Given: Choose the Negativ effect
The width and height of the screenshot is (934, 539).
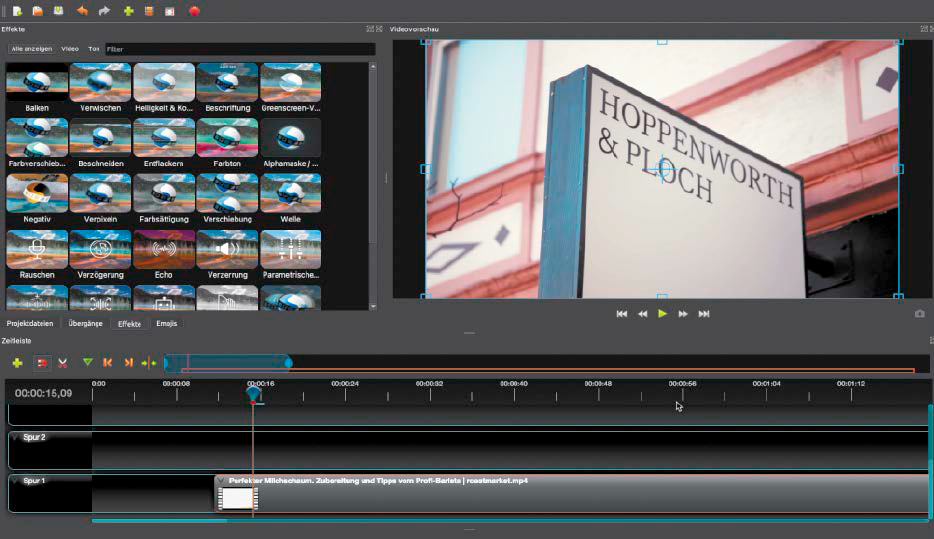Looking at the screenshot, I should pos(37,199).
